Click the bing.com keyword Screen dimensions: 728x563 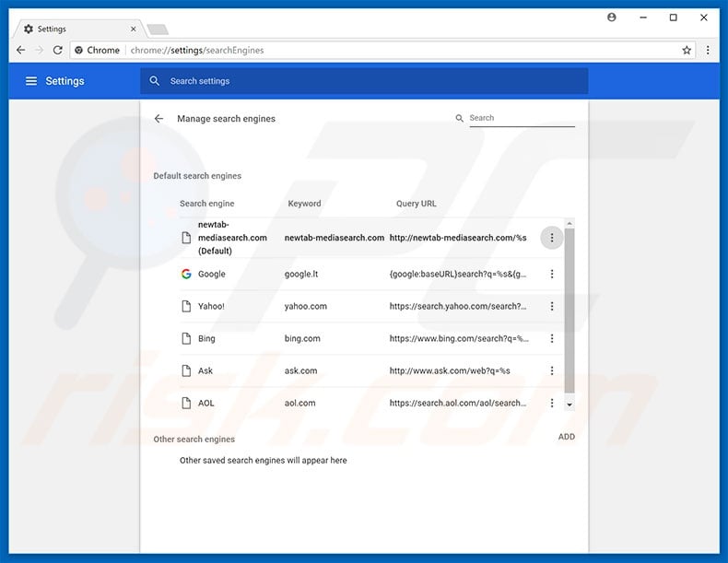302,338
